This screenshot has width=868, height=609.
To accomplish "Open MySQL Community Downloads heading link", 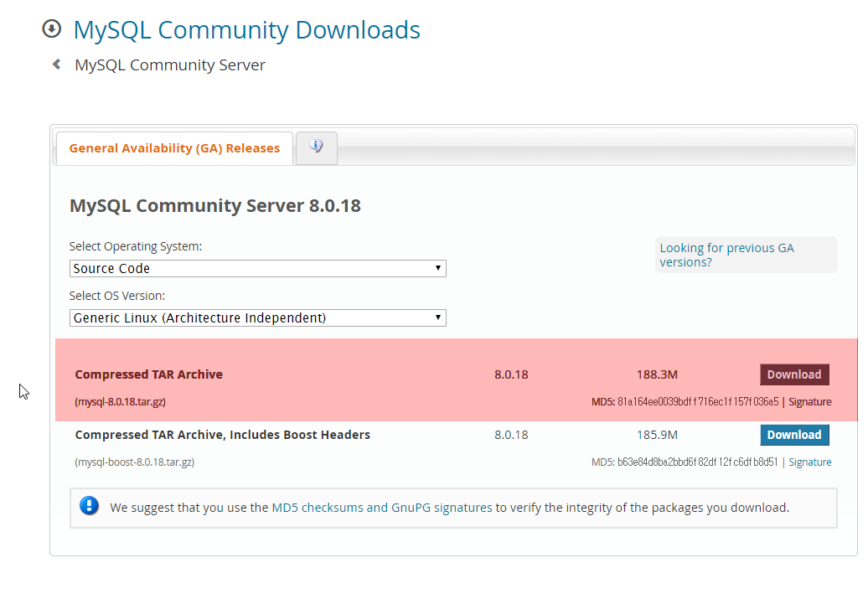I will point(247,30).
